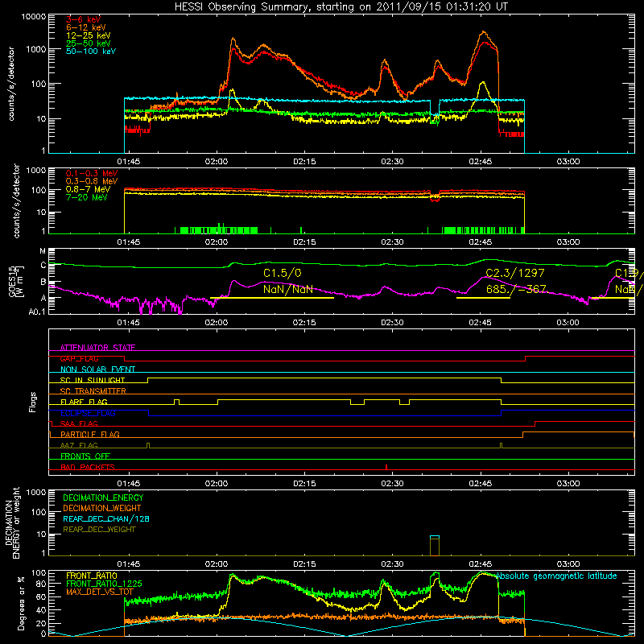Viewport: 644px width, 644px height.
Task: Click the NaN/NaN label under C1.5/0
Action: click(x=288, y=289)
